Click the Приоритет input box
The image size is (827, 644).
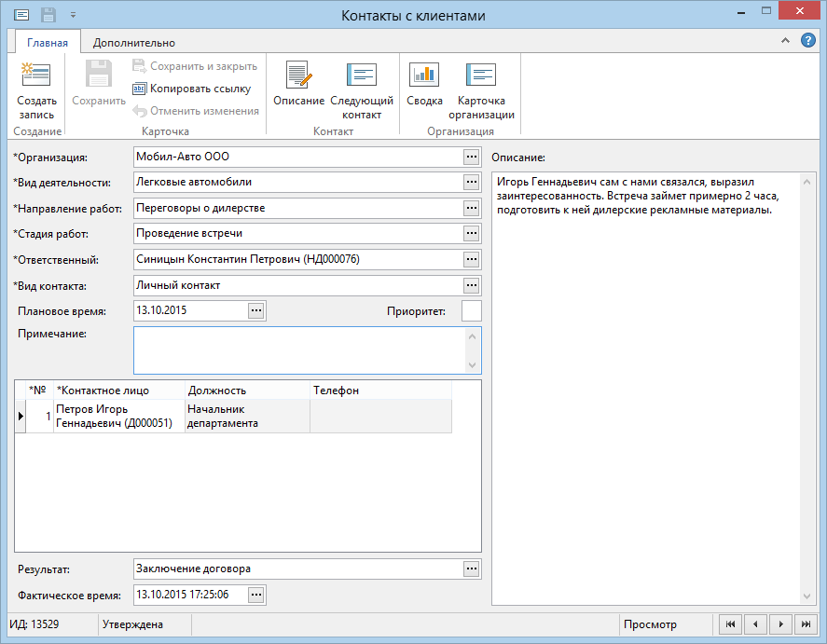pyautogui.click(x=472, y=311)
